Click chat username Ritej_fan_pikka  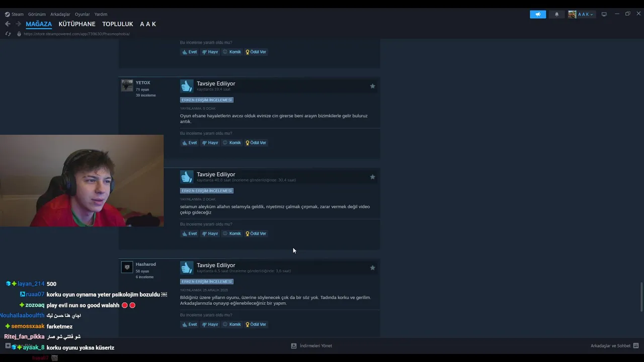click(24, 337)
